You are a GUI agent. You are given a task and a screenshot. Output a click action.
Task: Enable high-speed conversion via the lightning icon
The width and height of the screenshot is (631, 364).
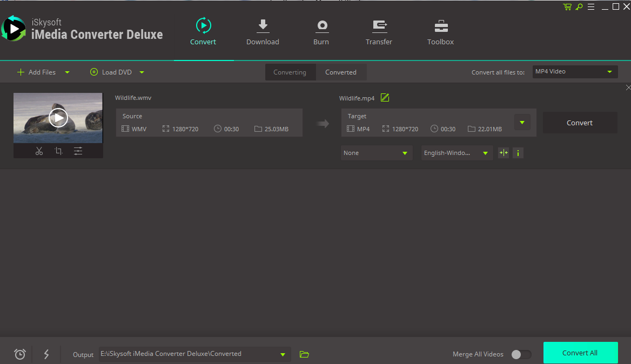(46, 354)
